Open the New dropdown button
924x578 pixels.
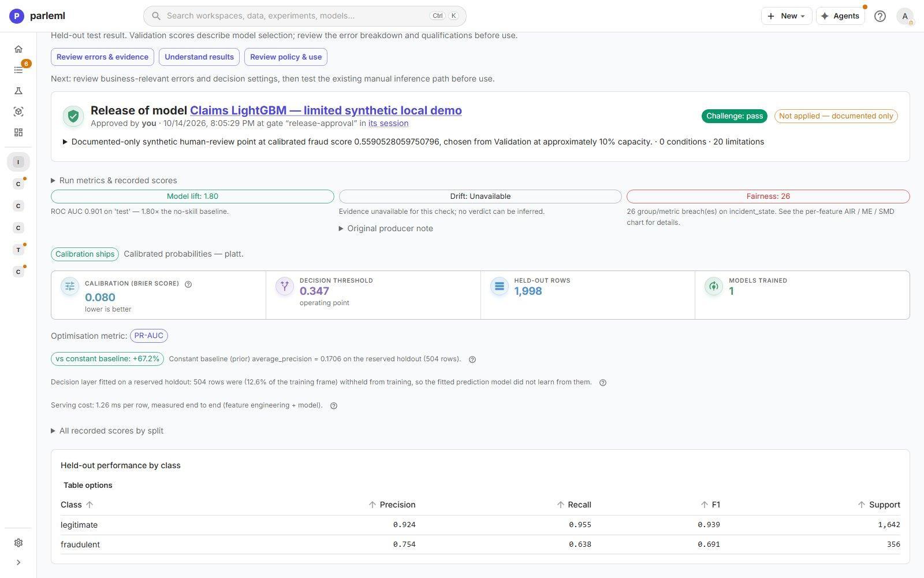click(x=787, y=16)
